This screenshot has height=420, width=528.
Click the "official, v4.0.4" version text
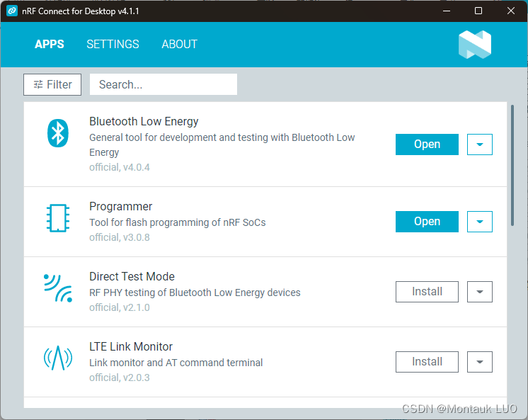(x=120, y=167)
